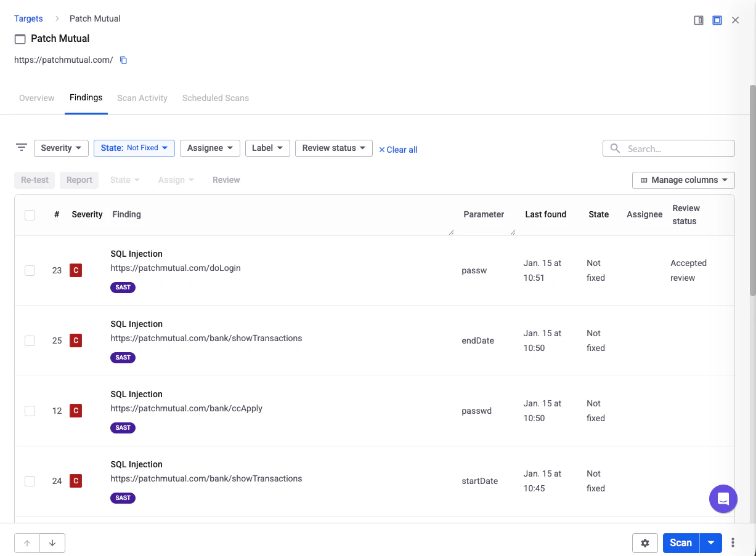
Task: Click critical severity badge of finding 12
Action: (76, 411)
